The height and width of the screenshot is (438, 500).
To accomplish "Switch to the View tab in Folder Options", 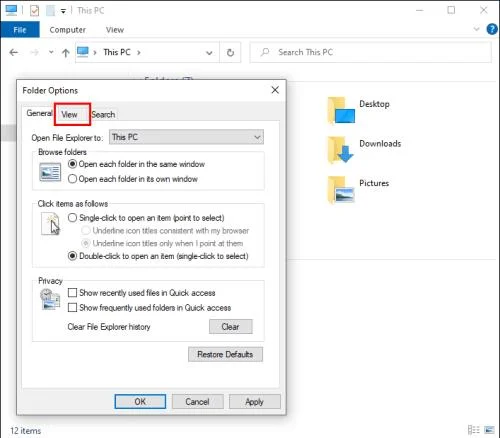I will coord(69,114).
